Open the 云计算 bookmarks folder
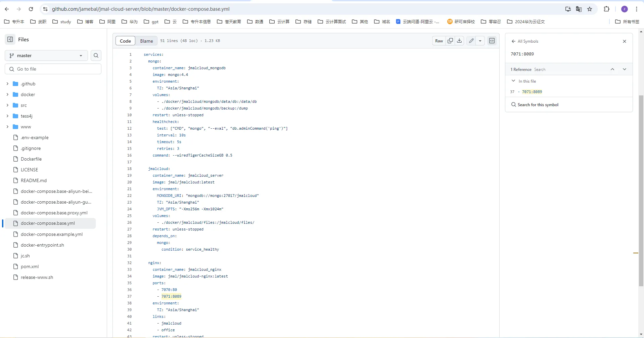644x338 pixels. [279, 22]
